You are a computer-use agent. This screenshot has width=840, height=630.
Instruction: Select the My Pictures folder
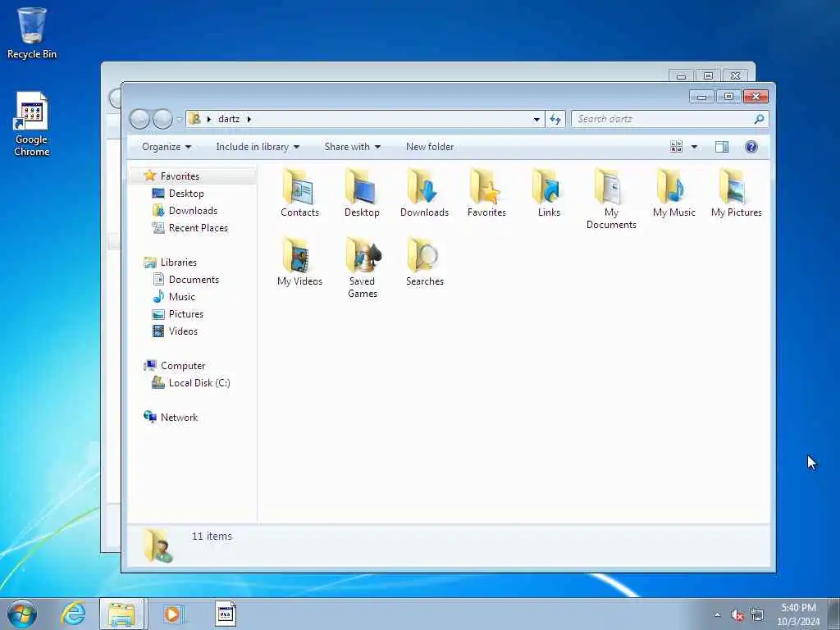[x=736, y=193]
